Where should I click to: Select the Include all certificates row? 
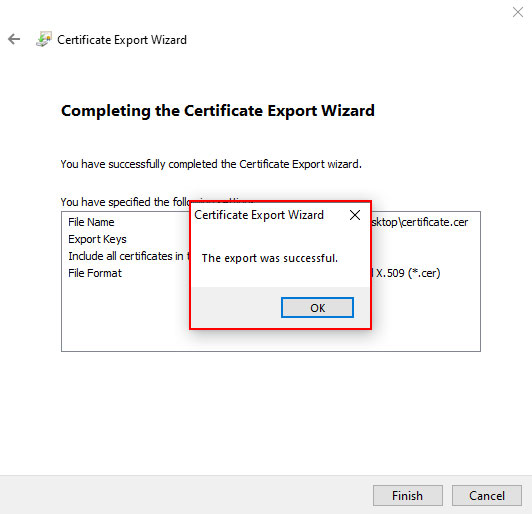271,256
